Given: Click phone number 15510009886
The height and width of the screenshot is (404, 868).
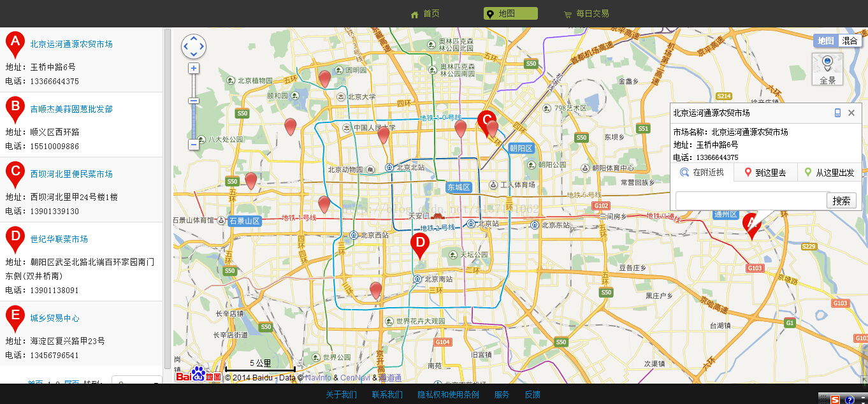Looking at the screenshot, I should point(55,147).
